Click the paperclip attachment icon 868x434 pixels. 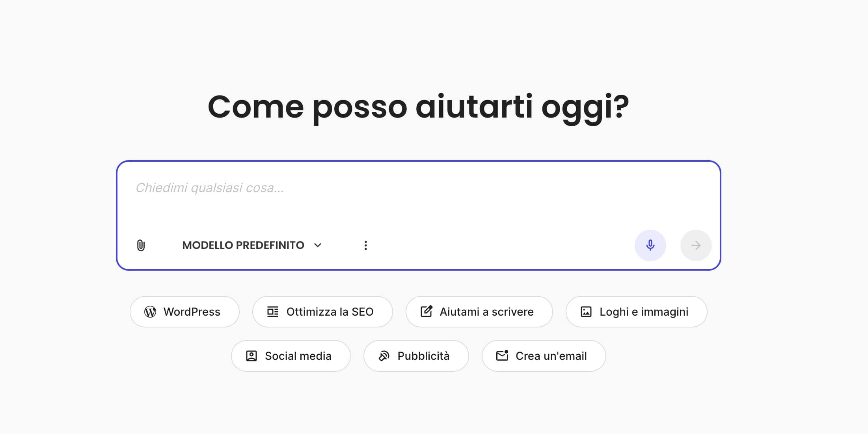[x=141, y=245]
